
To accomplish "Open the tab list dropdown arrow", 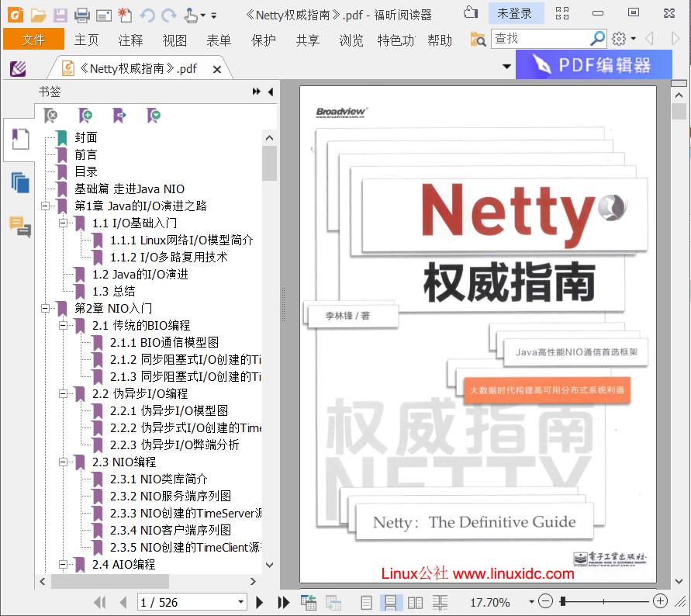I will pyautogui.click(x=506, y=67).
